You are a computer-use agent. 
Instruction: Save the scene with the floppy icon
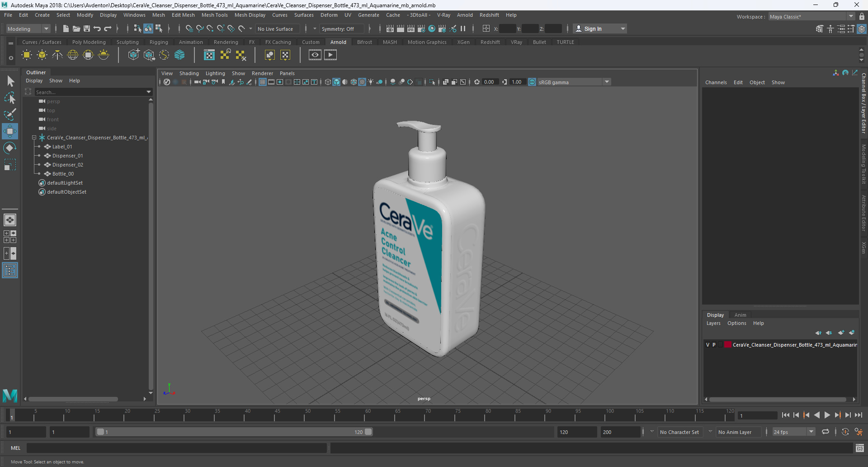(x=87, y=29)
